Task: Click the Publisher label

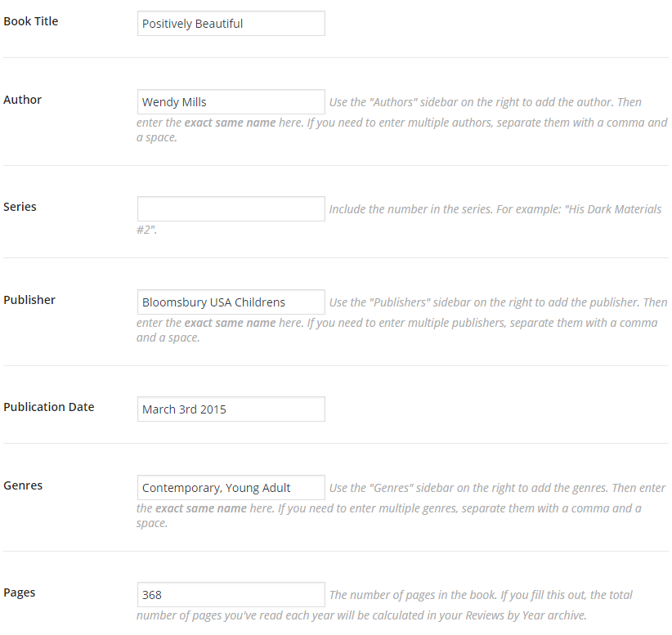Action: click(x=29, y=299)
